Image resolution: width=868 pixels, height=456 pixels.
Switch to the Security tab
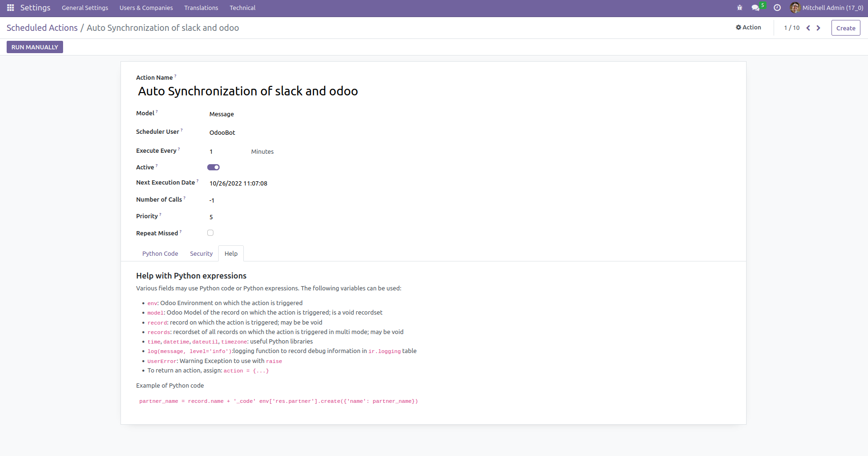[x=201, y=254]
